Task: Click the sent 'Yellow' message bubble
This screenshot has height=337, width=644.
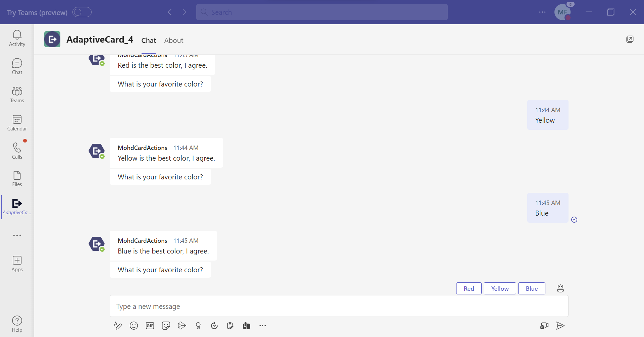Action: point(548,115)
